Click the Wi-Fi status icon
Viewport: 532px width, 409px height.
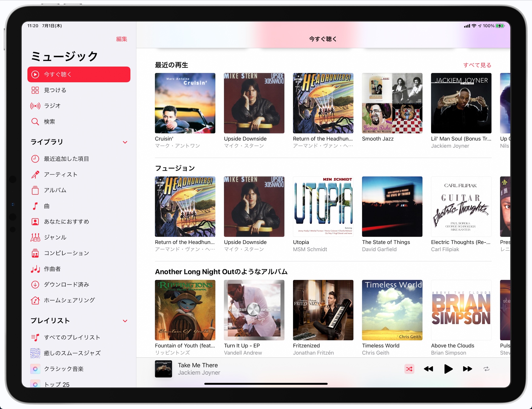coord(474,26)
